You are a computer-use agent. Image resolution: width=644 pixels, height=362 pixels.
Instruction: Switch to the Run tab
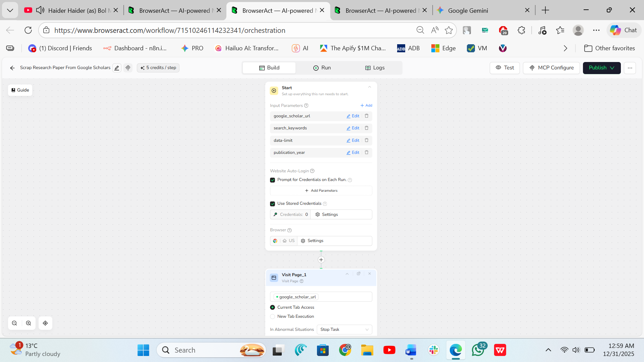point(322,68)
